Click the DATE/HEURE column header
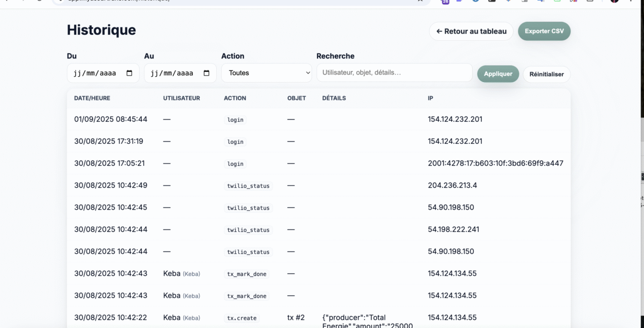 click(92, 98)
